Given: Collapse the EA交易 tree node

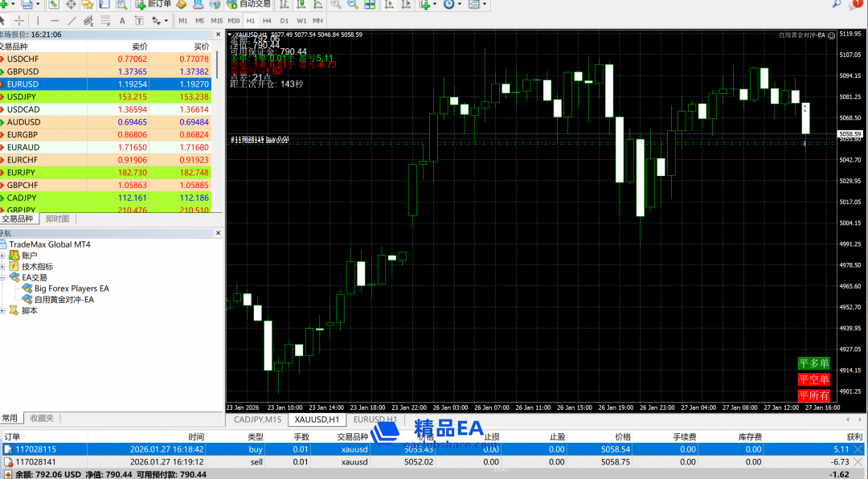Looking at the screenshot, I should click(3, 277).
